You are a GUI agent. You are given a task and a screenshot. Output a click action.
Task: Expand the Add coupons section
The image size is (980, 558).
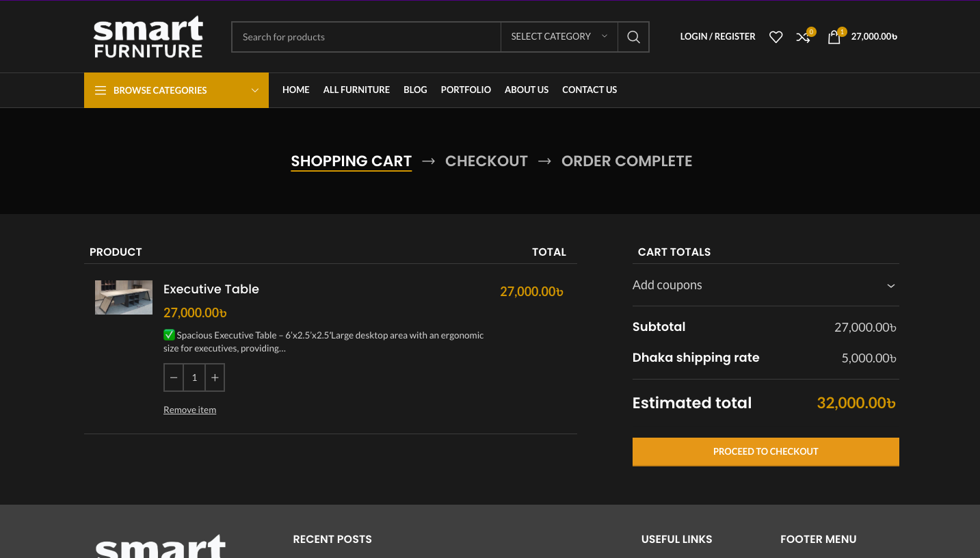[765, 285]
